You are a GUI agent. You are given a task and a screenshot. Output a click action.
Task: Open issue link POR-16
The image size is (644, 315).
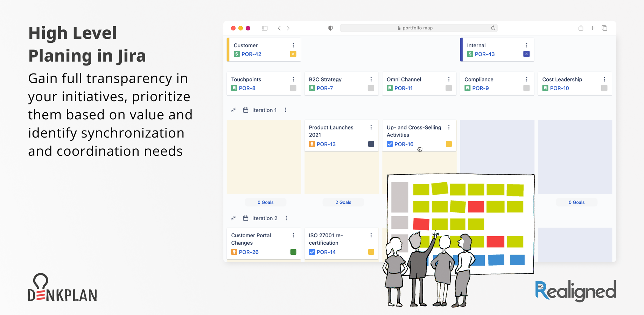pos(404,144)
